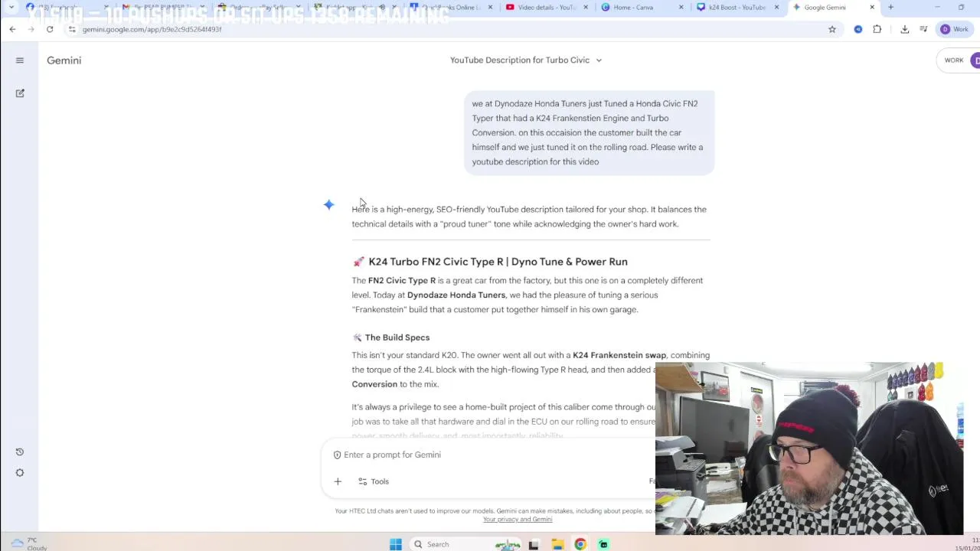Click the webcam video overlay
Image resolution: width=980 pixels, height=551 pixels.
point(809,448)
